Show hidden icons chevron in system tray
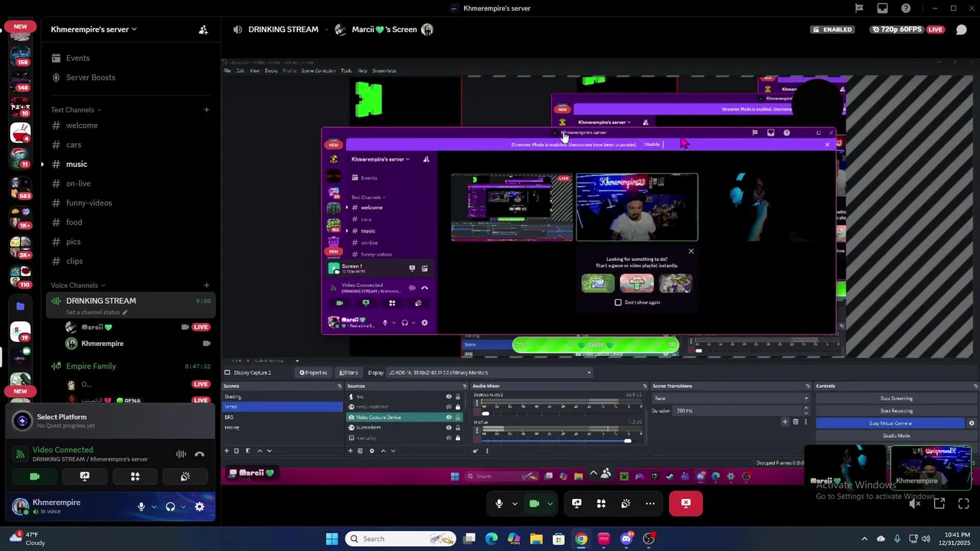 [864, 539]
